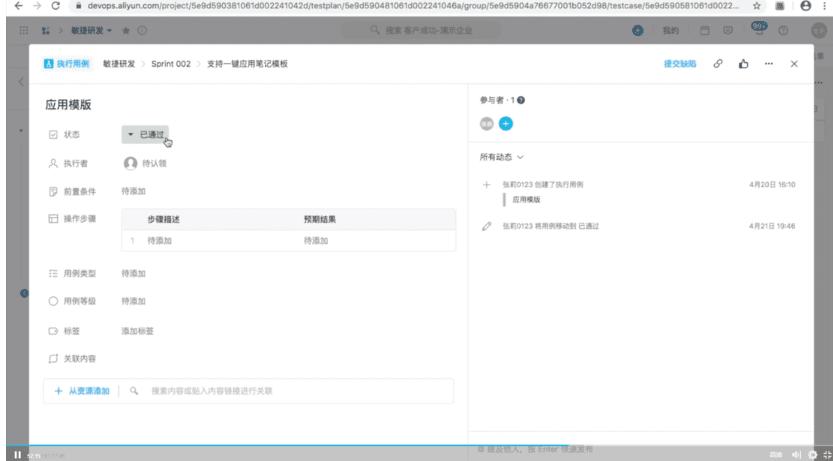This screenshot has width=833, height=461.
Task: Click 提交缺陷 to submit a defect
Action: (x=680, y=64)
